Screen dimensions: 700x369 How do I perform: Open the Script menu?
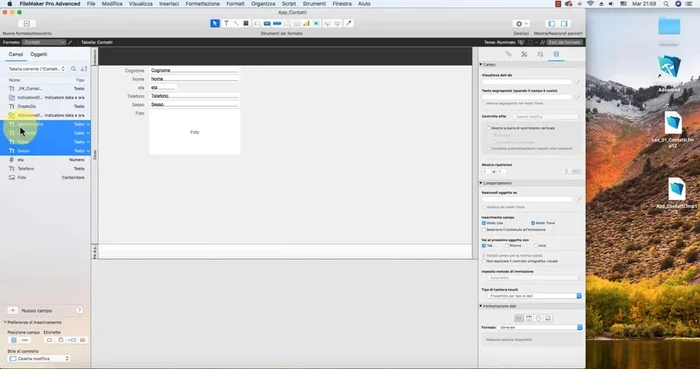(x=289, y=4)
